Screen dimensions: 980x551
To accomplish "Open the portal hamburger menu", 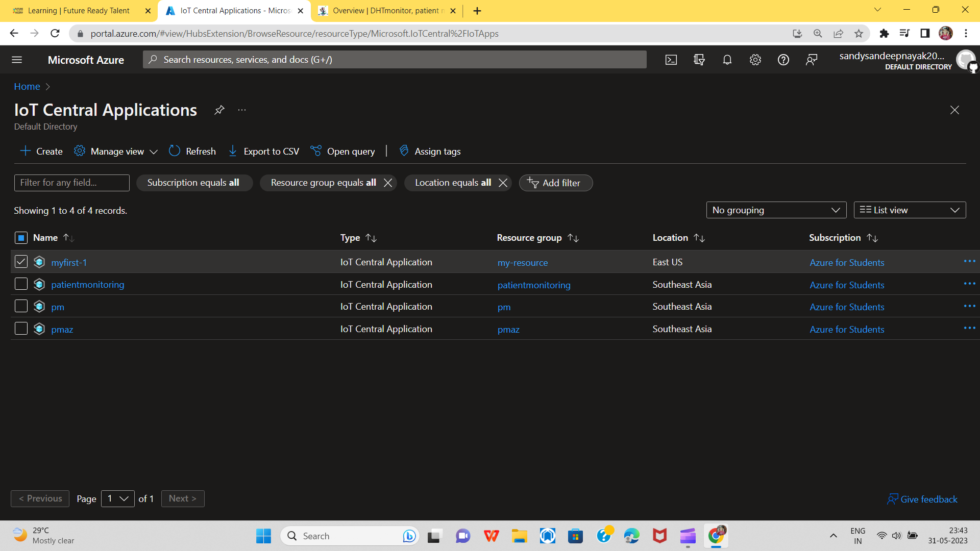I will (x=17, y=60).
